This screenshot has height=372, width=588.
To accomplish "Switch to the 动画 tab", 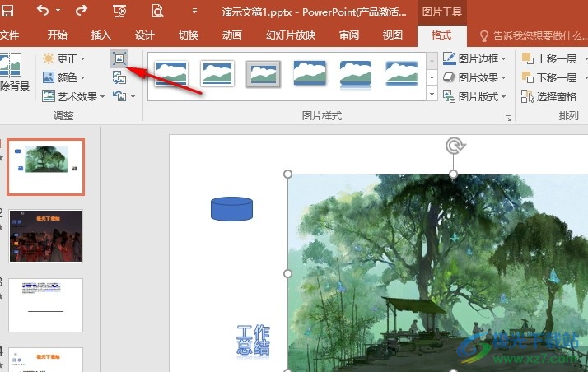I will 231,35.
